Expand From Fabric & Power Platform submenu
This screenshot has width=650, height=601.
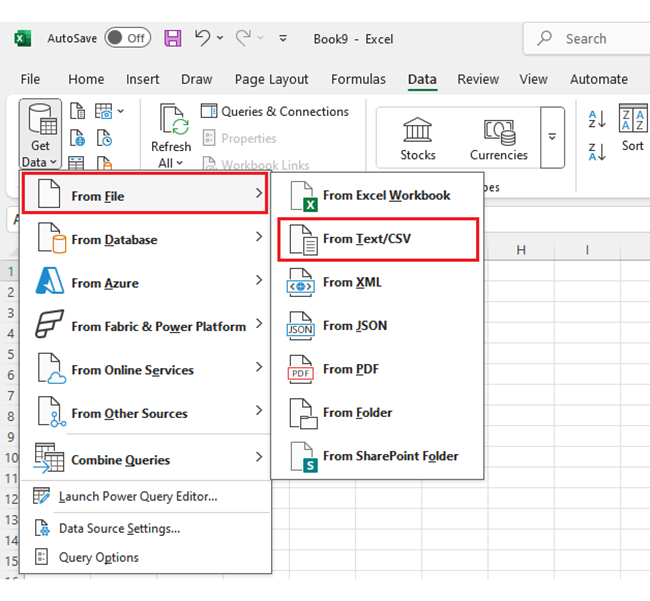tap(145, 326)
